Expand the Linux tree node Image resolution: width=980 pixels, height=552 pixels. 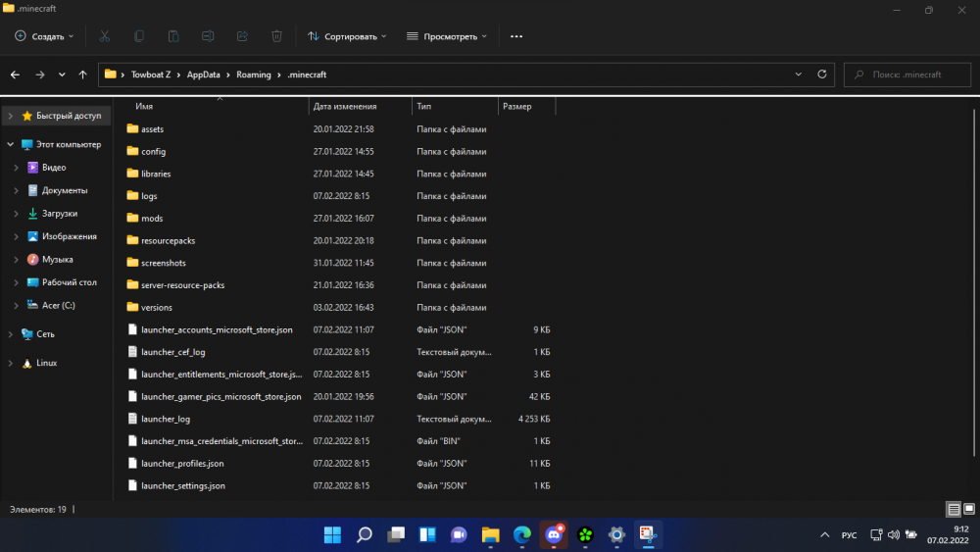(10, 363)
